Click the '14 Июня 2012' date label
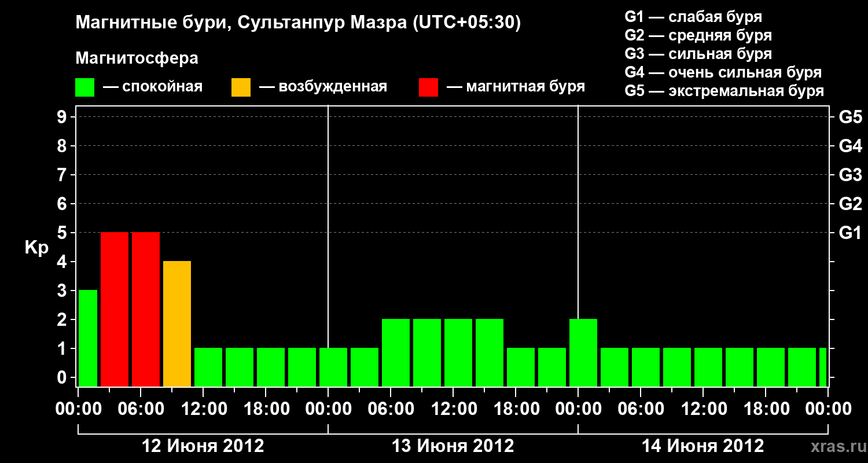This screenshot has height=463, width=868. [703, 446]
